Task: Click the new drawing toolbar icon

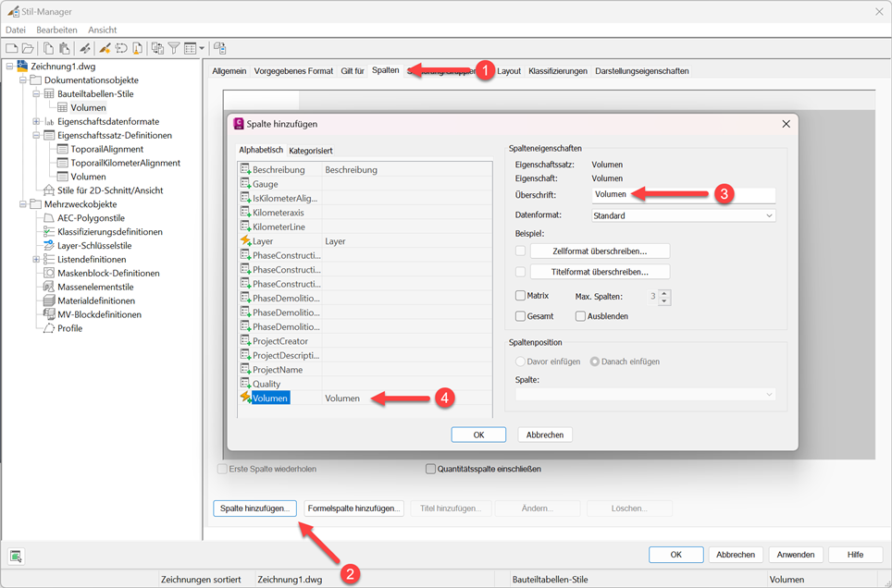Action: click(x=12, y=48)
